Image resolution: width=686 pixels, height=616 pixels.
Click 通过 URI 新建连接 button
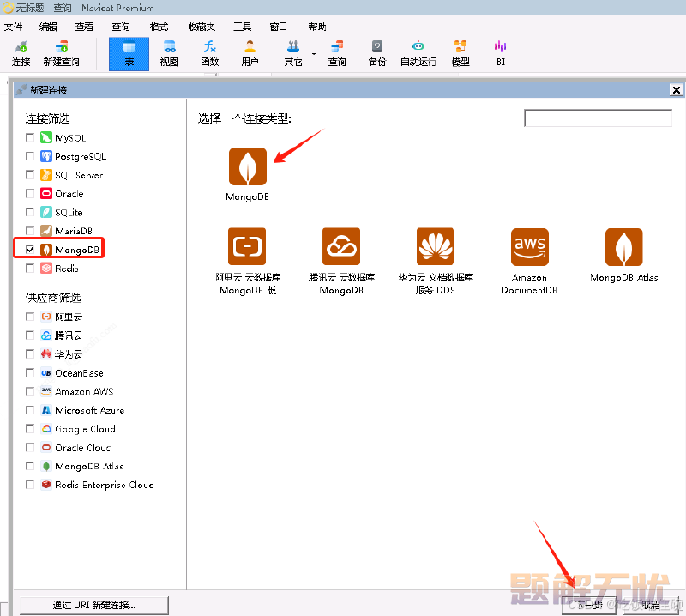[x=94, y=605]
